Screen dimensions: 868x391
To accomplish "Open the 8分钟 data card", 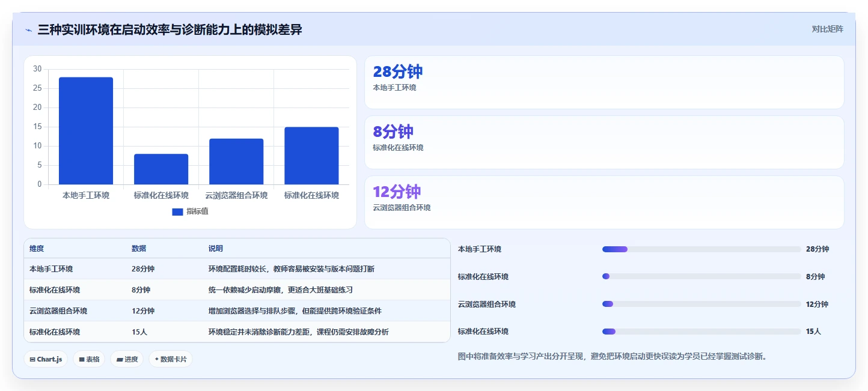I will click(604, 142).
